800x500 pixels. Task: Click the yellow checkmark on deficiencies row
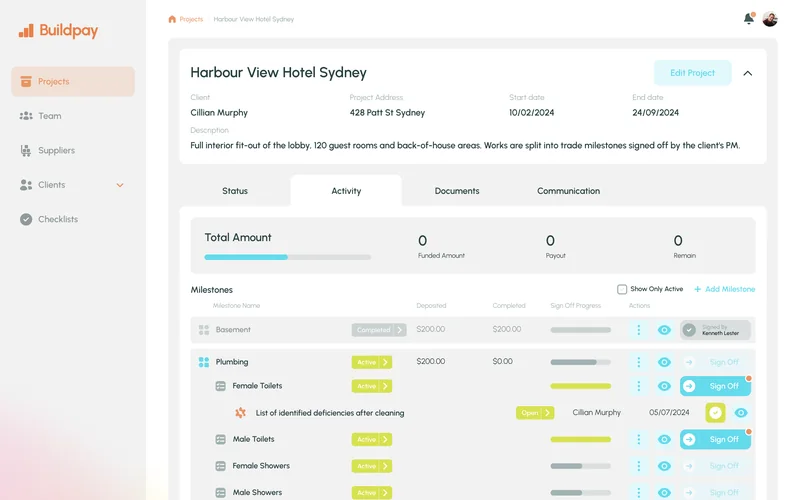[x=715, y=412]
